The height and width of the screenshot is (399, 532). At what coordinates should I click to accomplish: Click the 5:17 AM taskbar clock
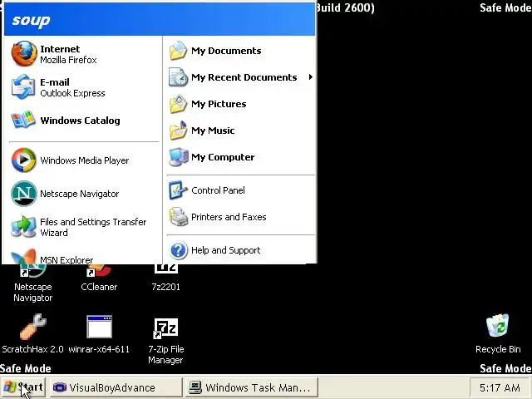(x=500, y=387)
